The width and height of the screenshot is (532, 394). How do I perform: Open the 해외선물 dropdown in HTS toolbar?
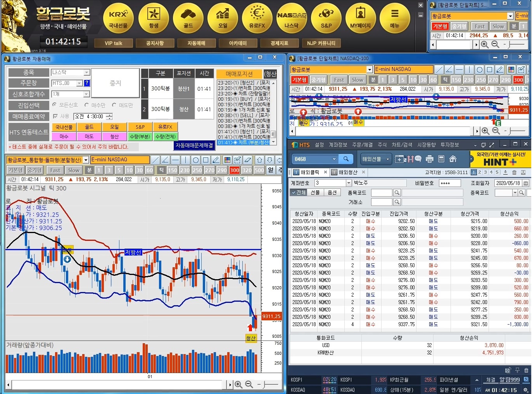coord(387,159)
